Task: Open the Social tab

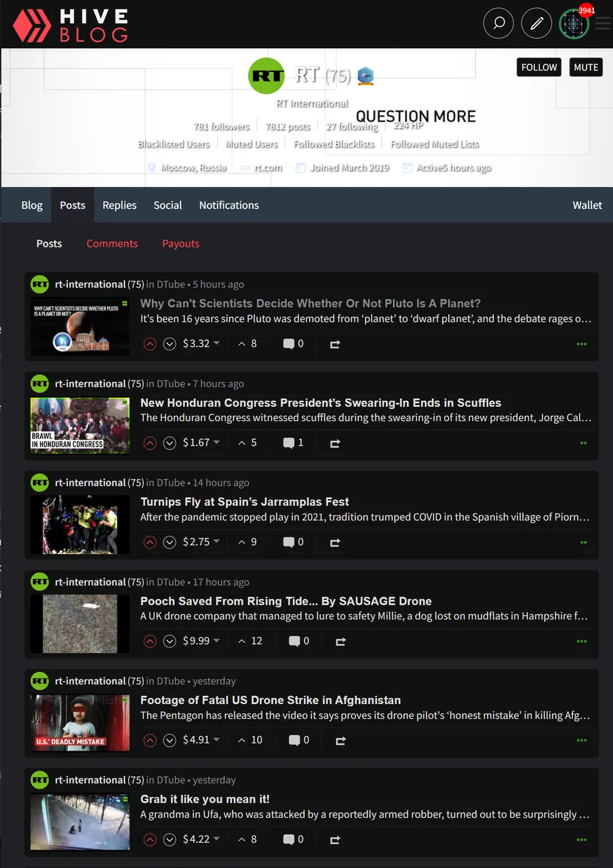Action: [x=167, y=205]
